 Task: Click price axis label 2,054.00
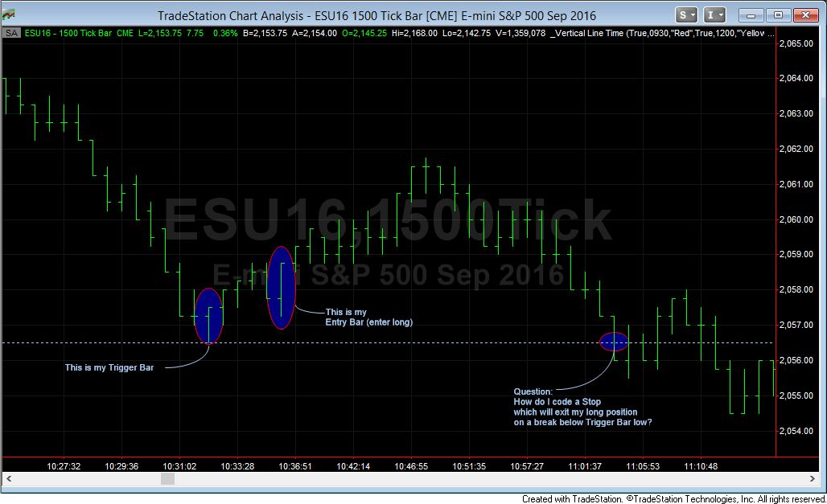click(x=796, y=431)
